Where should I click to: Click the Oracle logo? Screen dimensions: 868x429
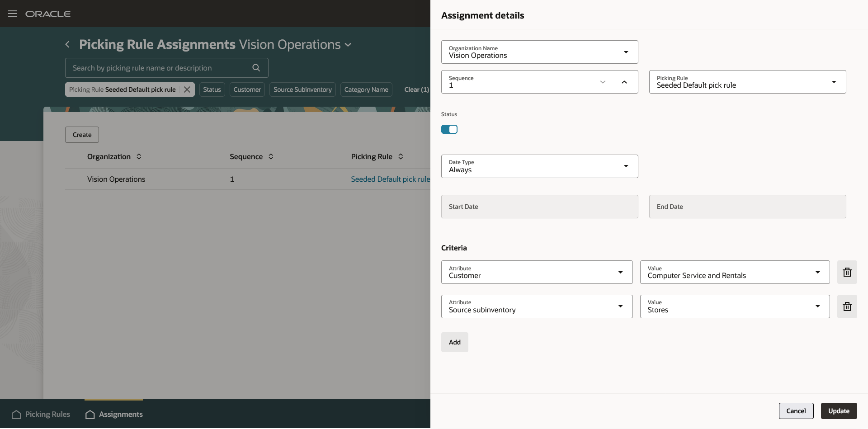click(x=48, y=14)
